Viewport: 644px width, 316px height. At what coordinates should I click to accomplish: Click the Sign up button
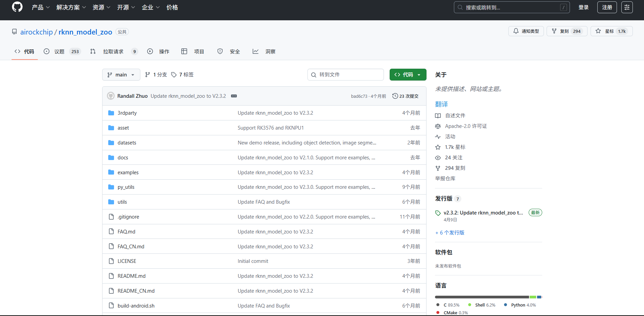(x=607, y=7)
